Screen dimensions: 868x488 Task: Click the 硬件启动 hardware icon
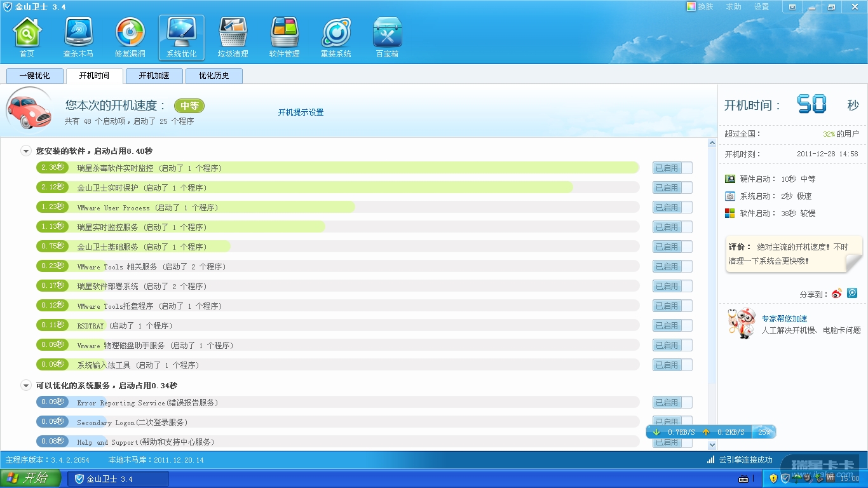[x=730, y=179]
